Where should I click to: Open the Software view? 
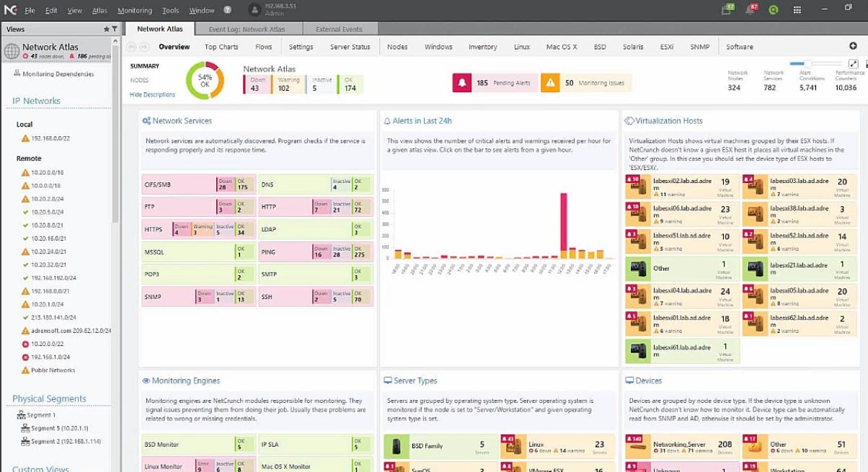click(739, 47)
